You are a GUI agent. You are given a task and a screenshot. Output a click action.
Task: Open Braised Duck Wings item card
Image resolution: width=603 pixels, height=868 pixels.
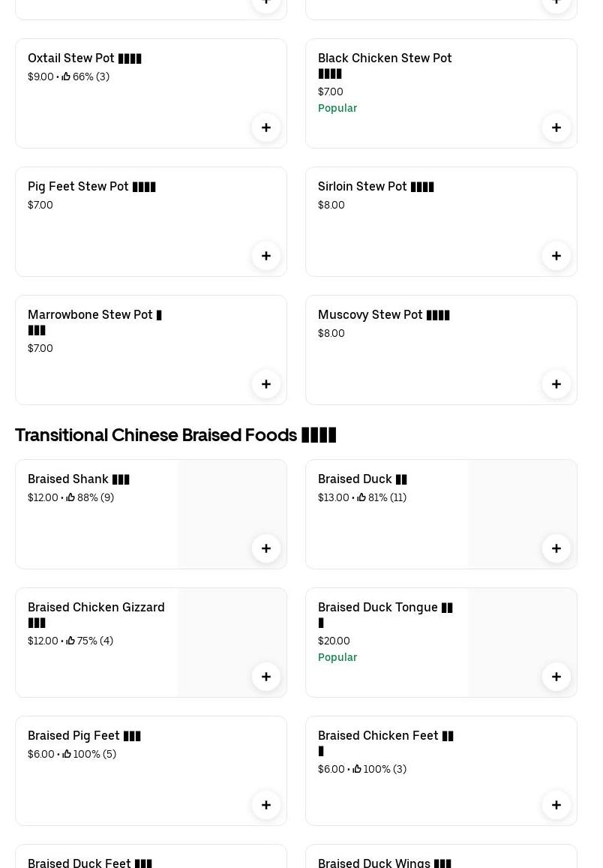click(384, 862)
